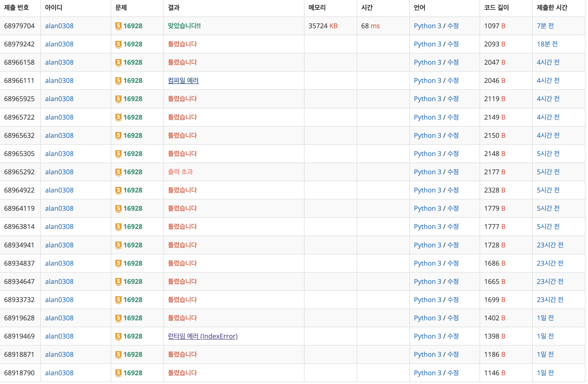This screenshot has height=384, width=588.
Task: Click gold tier badge in submission 68964119 row
Action: point(118,208)
